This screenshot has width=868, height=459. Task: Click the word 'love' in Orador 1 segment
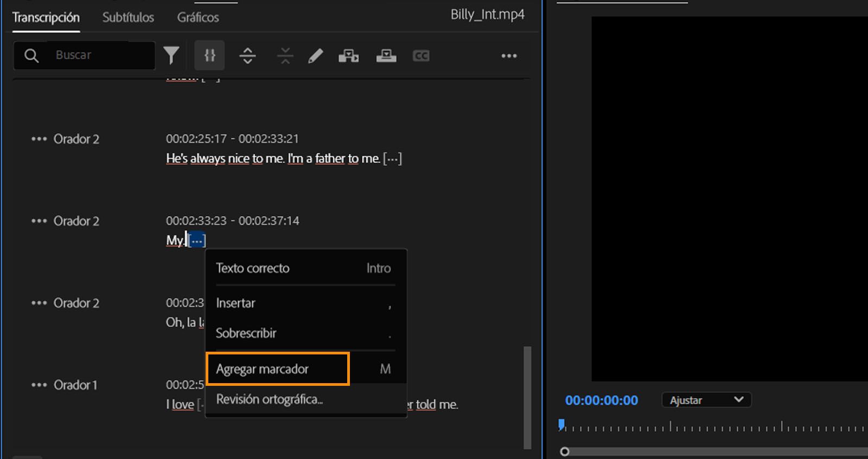tap(183, 404)
